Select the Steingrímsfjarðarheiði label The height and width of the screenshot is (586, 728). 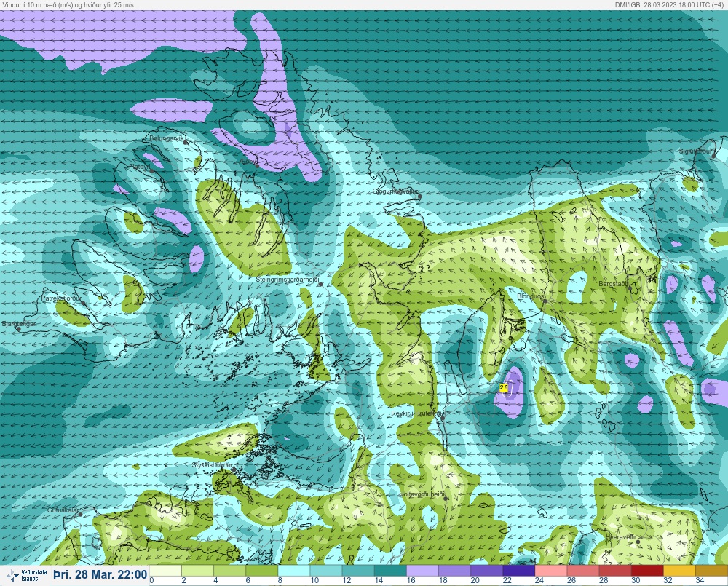(288, 280)
